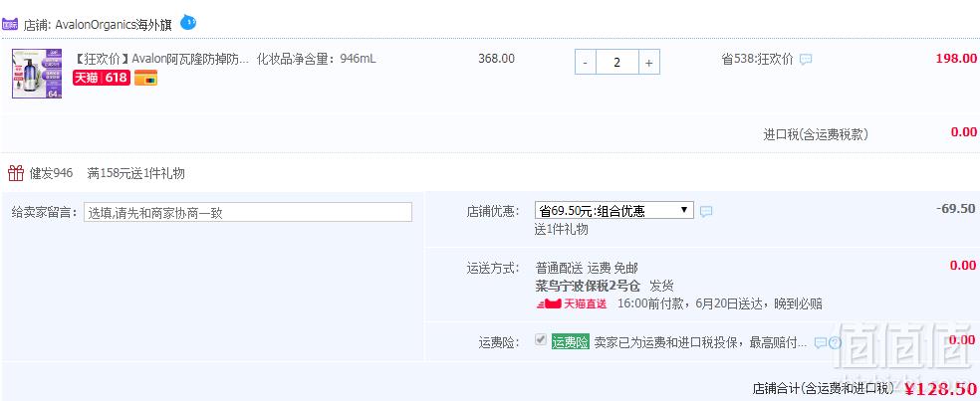Click the subtotal price 198.00
This screenshot has width=980, height=401.
(x=956, y=59)
